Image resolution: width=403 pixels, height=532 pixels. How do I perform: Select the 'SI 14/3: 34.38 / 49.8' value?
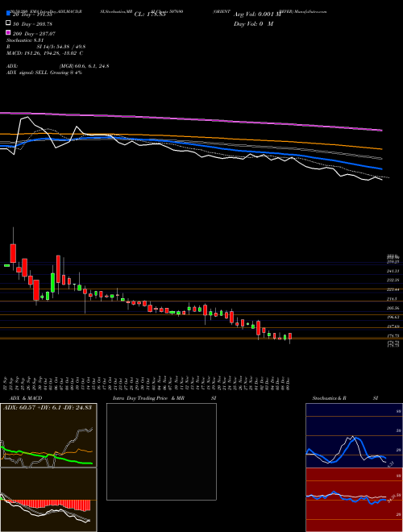tap(61, 47)
